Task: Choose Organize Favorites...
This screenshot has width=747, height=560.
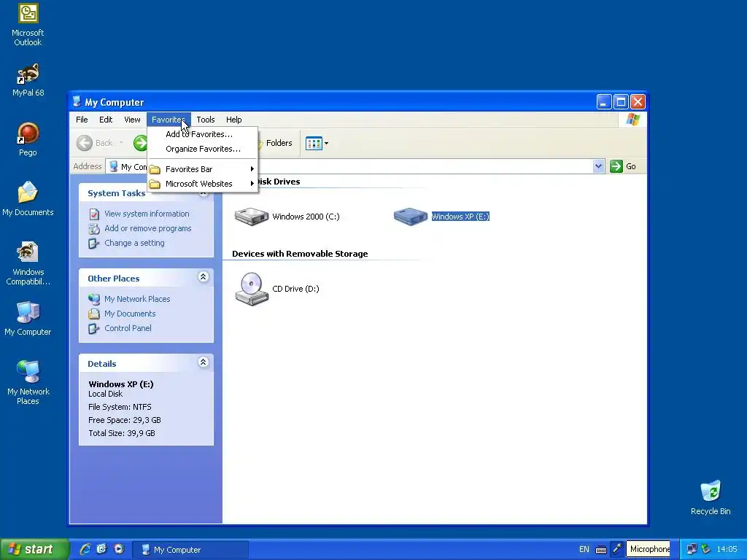Action: pyautogui.click(x=203, y=149)
